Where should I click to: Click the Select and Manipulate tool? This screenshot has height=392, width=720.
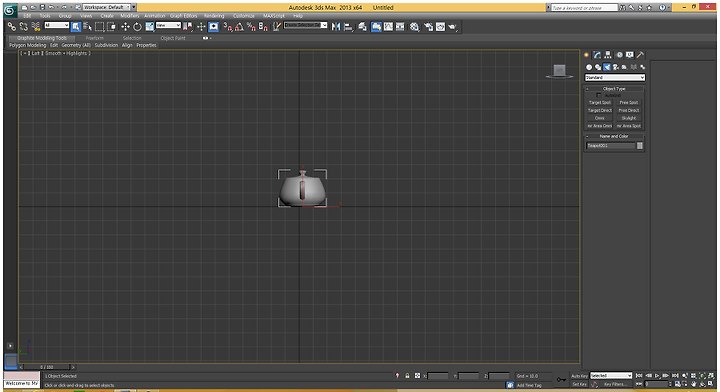coord(201,27)
